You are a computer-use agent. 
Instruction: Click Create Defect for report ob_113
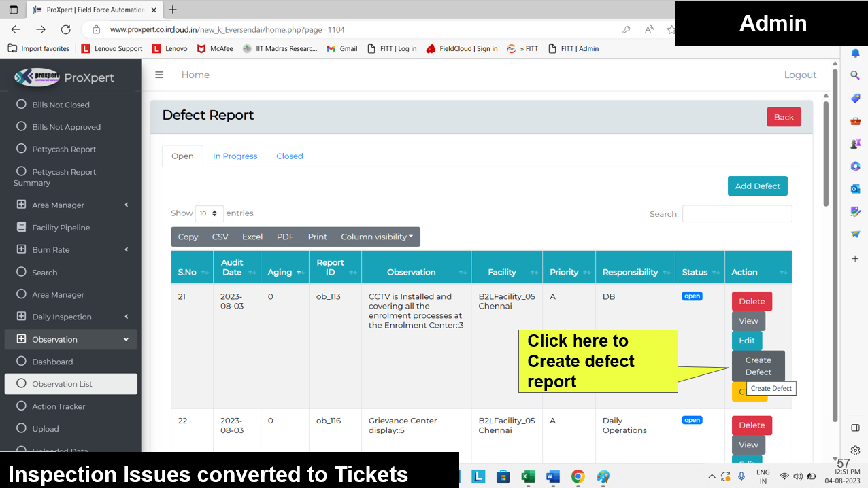(758, 366)
